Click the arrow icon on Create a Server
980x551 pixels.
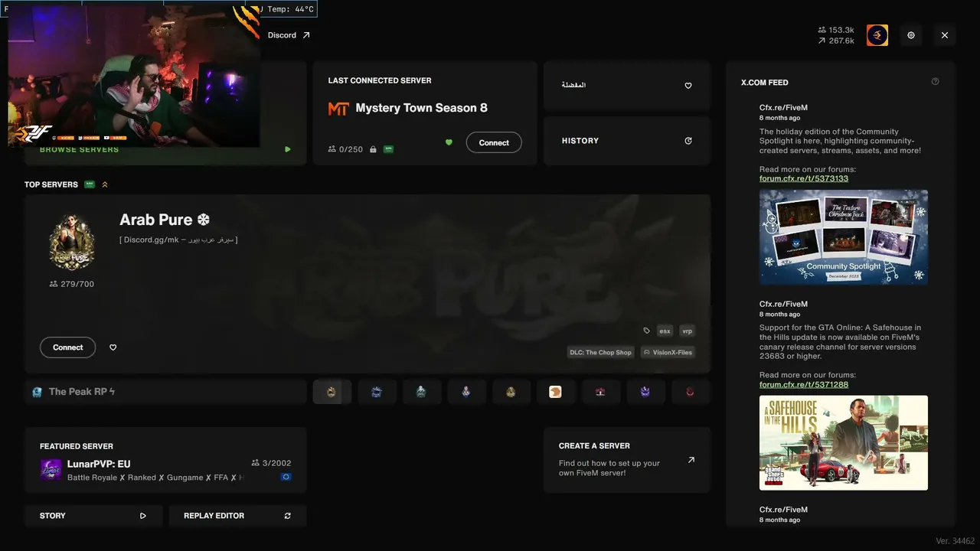691,460
